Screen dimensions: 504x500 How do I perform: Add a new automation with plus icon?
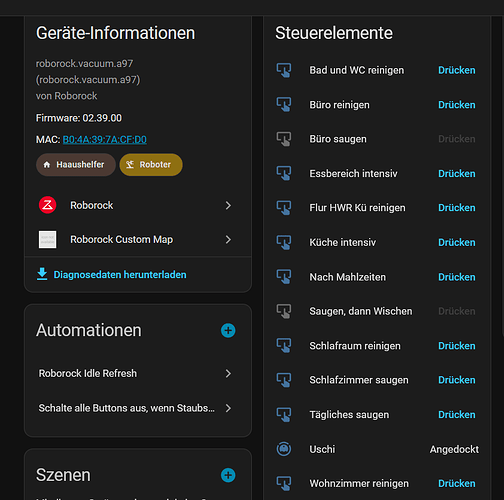(x=228, y=330)
